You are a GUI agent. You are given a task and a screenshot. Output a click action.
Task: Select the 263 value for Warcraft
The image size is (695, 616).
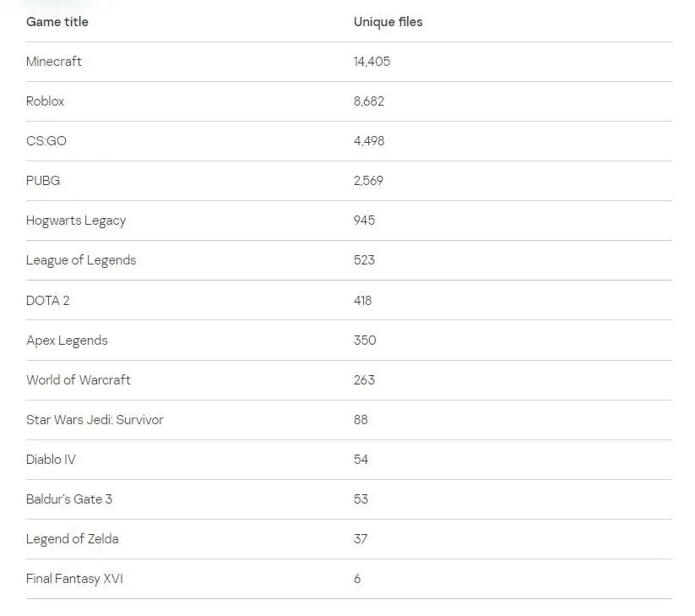pos(364,380)
